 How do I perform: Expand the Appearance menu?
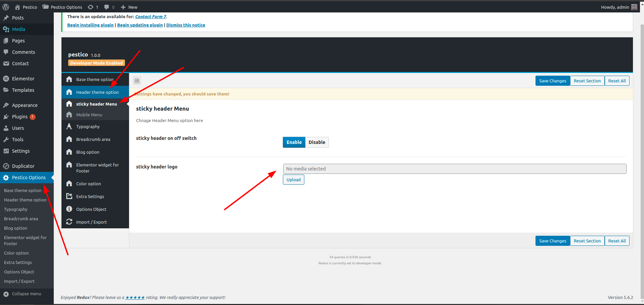pos(25,105)
